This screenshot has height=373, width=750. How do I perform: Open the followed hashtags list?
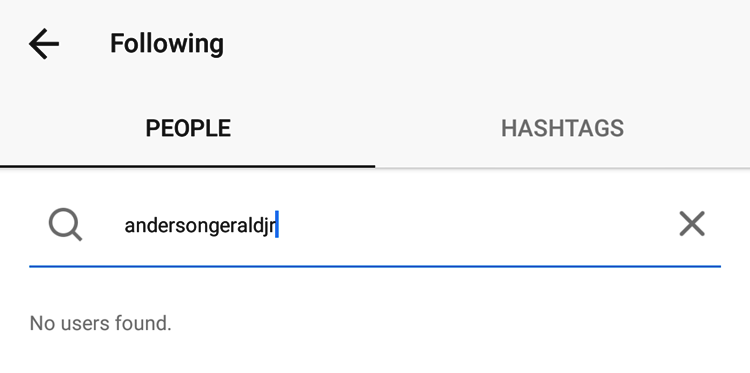tap(562, 128)
